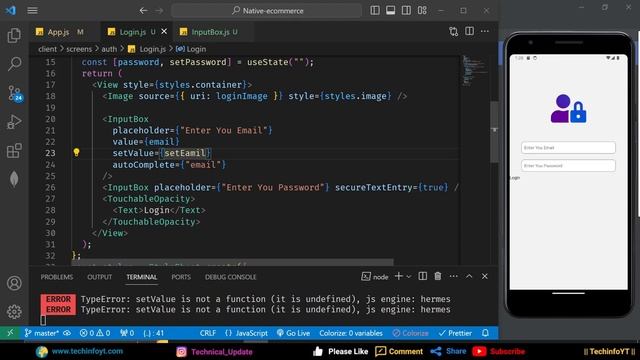
Task: Select the TERMINAL panel tab
Action: 142,277
